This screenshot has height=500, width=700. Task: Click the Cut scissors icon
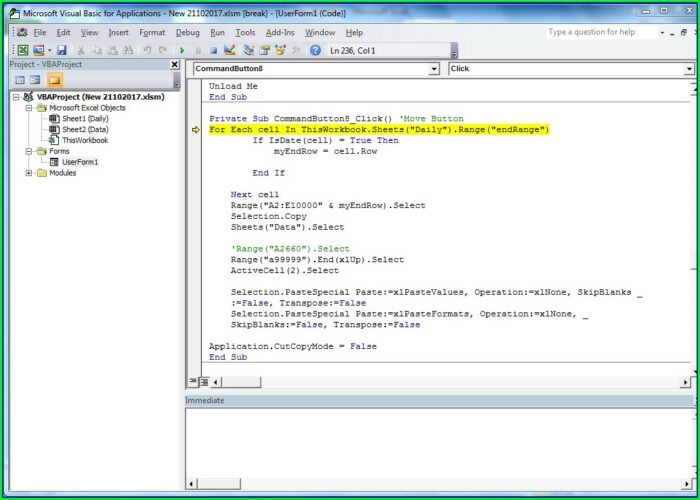point(81,50)
